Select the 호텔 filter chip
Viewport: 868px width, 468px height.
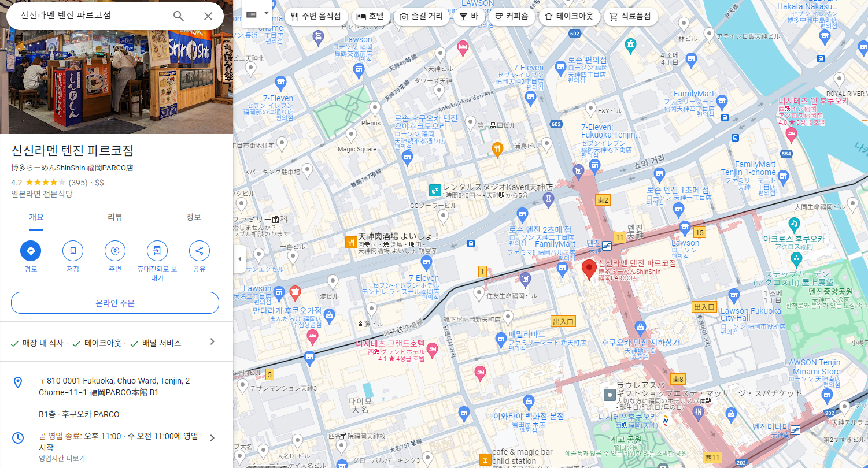(x=370, y=16)
